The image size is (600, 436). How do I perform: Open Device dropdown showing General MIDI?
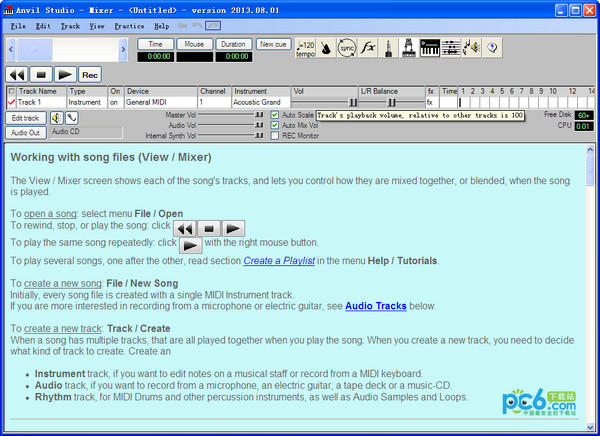tap(160, 102)
